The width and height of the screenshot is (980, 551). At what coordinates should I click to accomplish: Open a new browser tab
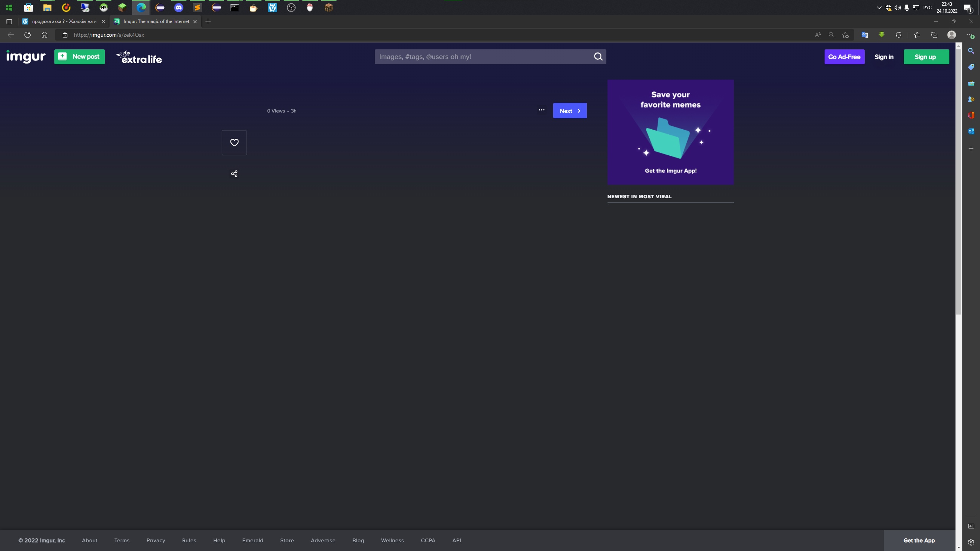coord(208,21)
